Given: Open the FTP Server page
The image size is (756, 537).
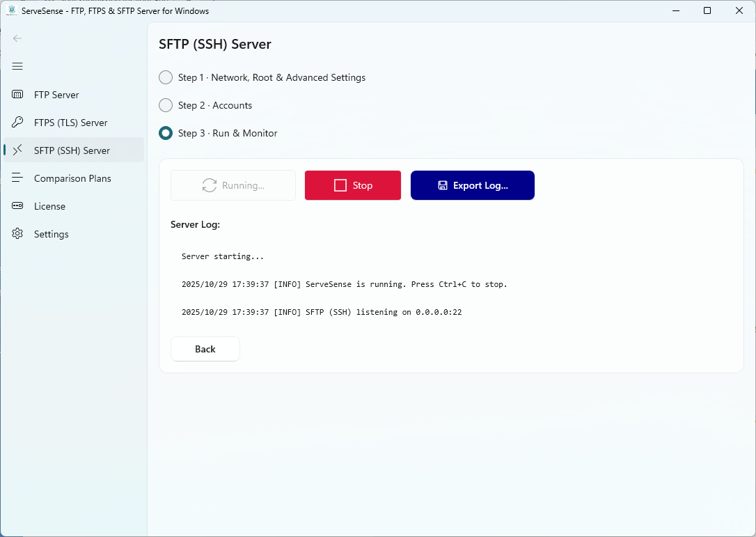Looking at the screenshot, I should click(x=74, y=95).
